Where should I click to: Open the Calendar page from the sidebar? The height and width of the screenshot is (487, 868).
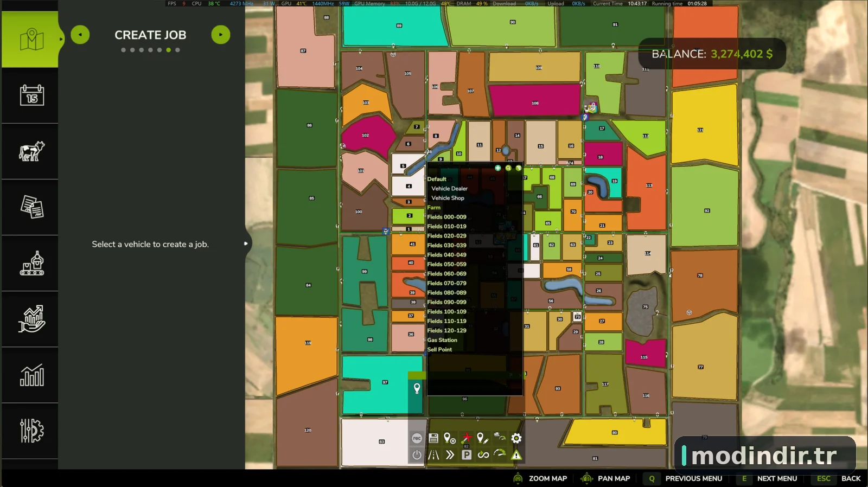click(30, 95)
